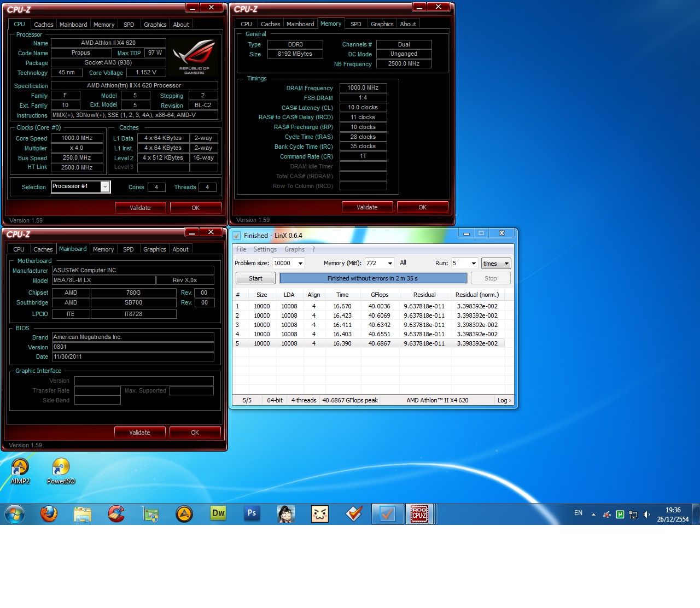Click the Stop button in LinX

(491, 278)
